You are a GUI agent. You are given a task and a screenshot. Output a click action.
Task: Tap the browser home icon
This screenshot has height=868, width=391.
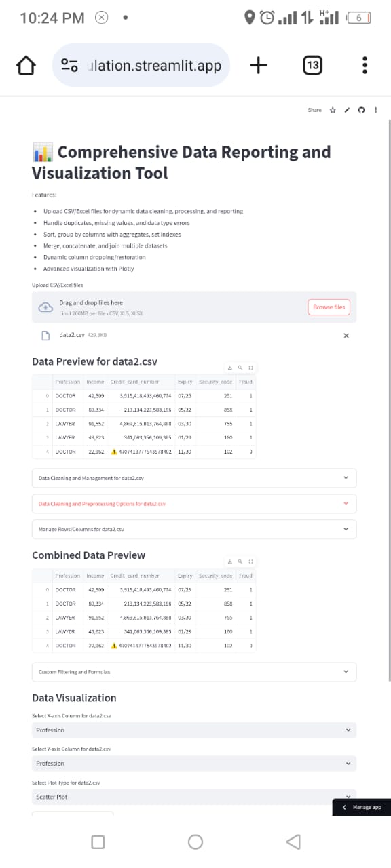[x=25, y=65]
